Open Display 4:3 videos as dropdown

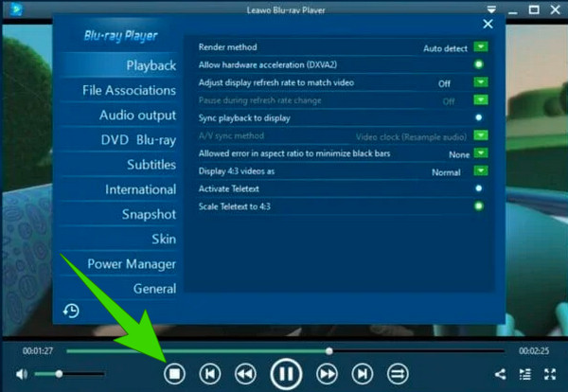click(481, 170)
